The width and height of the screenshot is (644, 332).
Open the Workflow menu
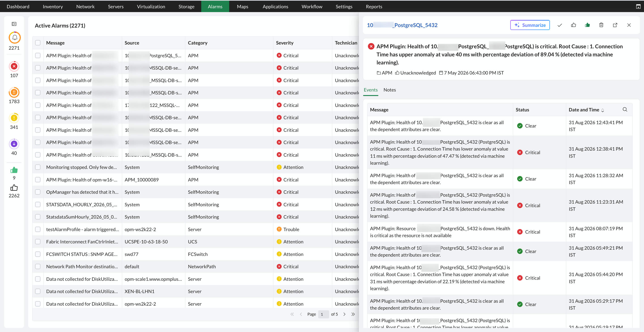[x=312, y=6]
